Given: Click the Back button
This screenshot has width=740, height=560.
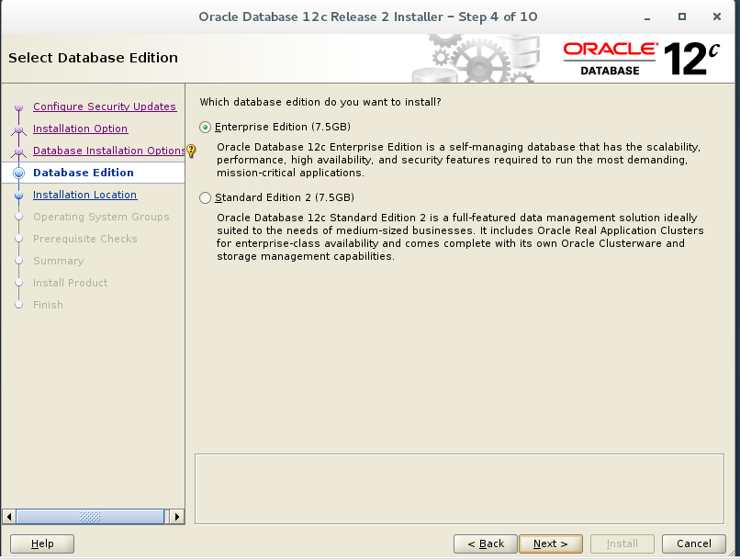Looking at the screenshot, I should click(486, 543).
